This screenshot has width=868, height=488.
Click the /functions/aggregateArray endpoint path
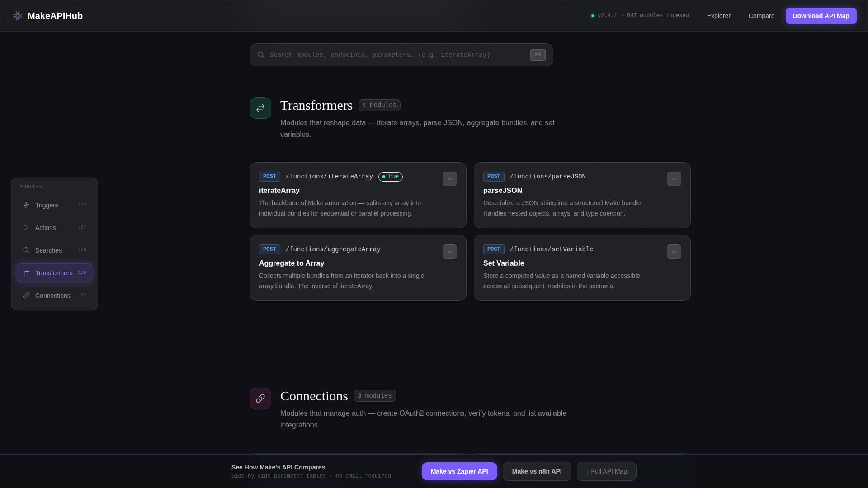pos(333,249)
